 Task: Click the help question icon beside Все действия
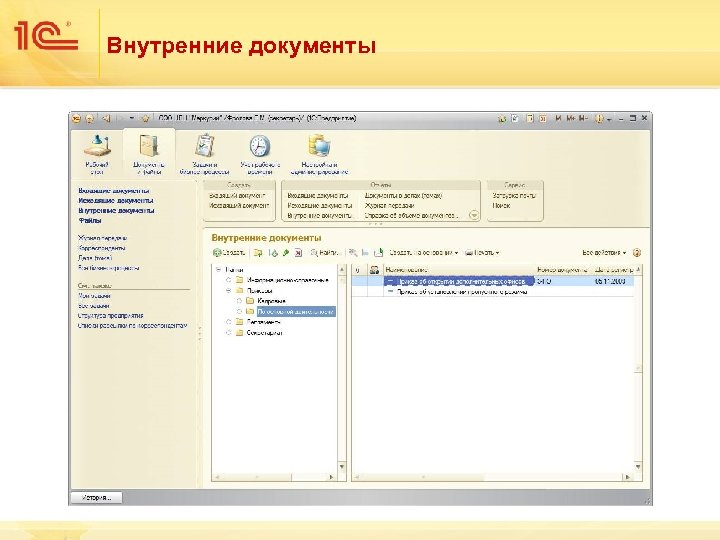point(636,253)
